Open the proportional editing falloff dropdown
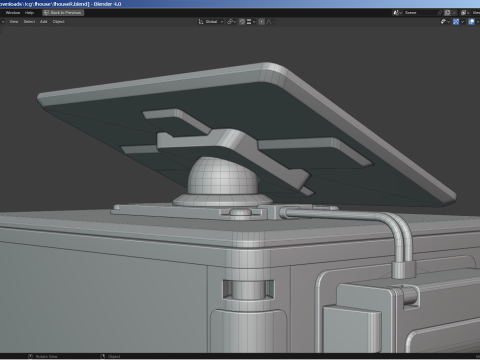Image resolution: width=480 pixels, height=360 pixels. coord(270,22)
